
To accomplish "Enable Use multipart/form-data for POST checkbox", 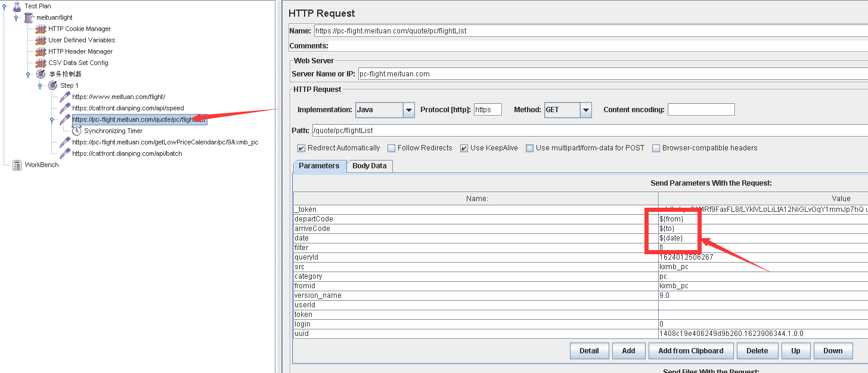I will 529,148.
